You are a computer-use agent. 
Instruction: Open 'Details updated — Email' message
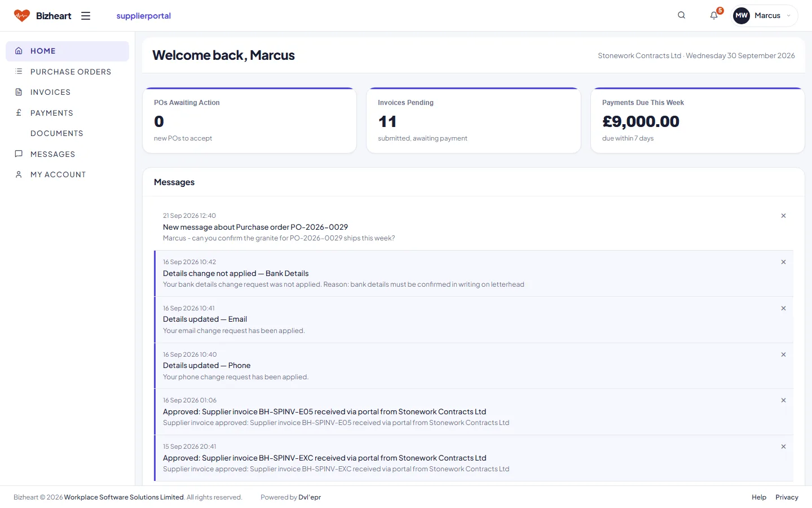pyautogui.click(x=205, y=319)
